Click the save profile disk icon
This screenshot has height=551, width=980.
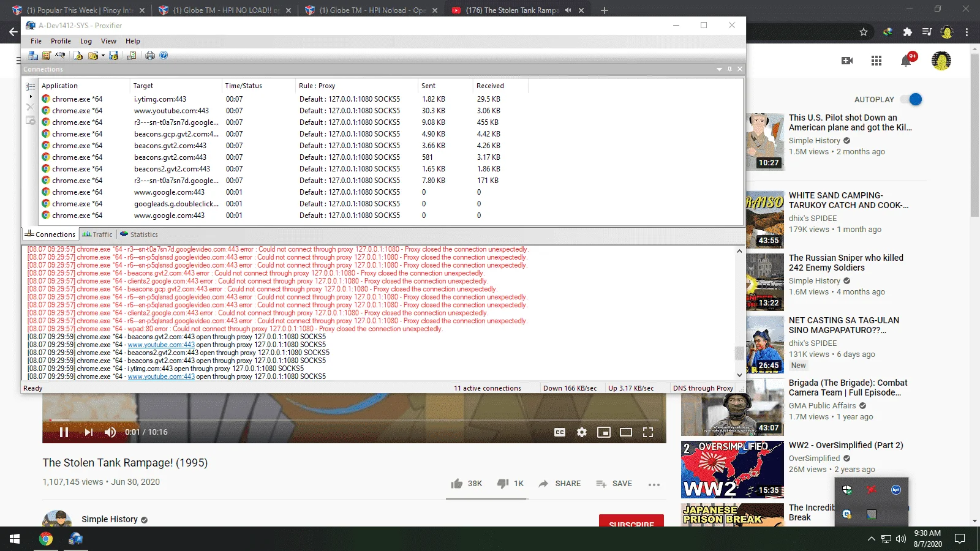(114, 56)
